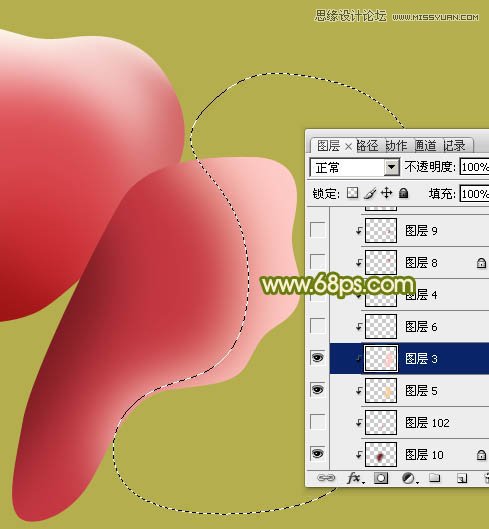Click clipping arrow on 图层 102
The width and height of the screenshot is (489, 529).
point(359,422)
